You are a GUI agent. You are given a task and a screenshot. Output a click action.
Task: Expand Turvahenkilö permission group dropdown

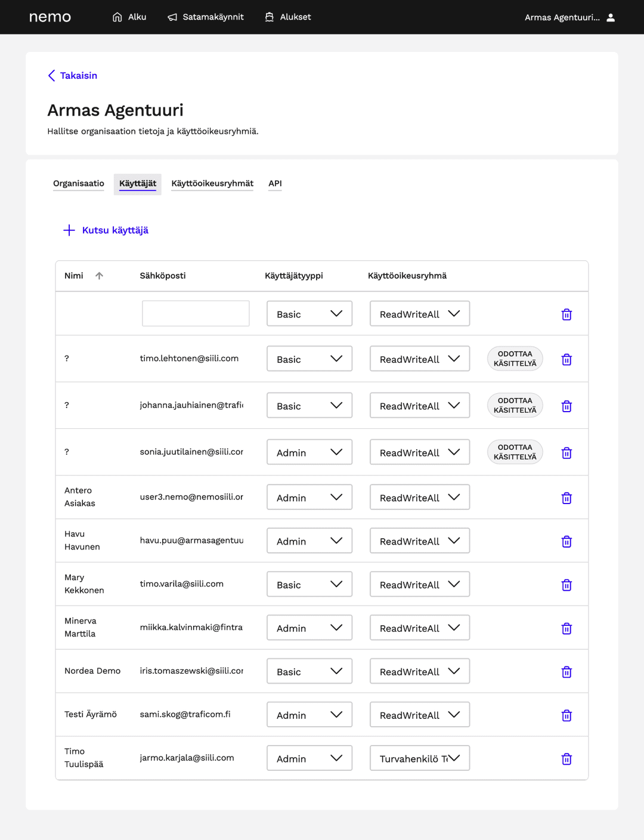[x=419, y=758]
